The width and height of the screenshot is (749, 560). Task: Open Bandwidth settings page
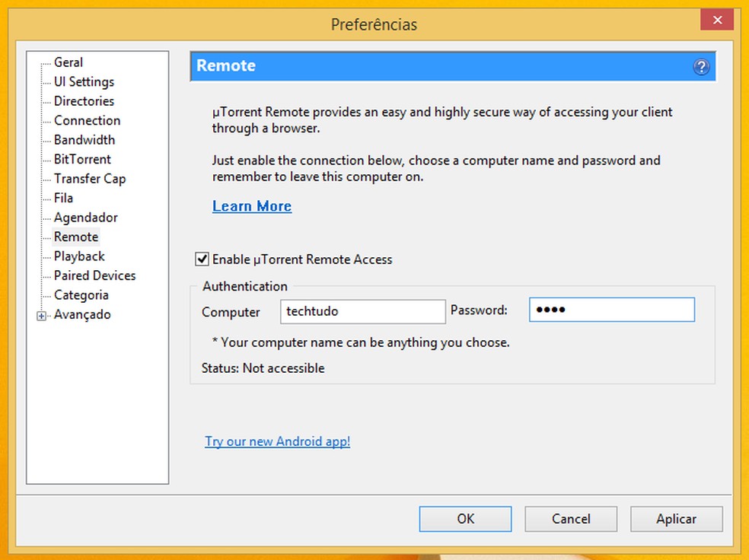tap(84, 140)
